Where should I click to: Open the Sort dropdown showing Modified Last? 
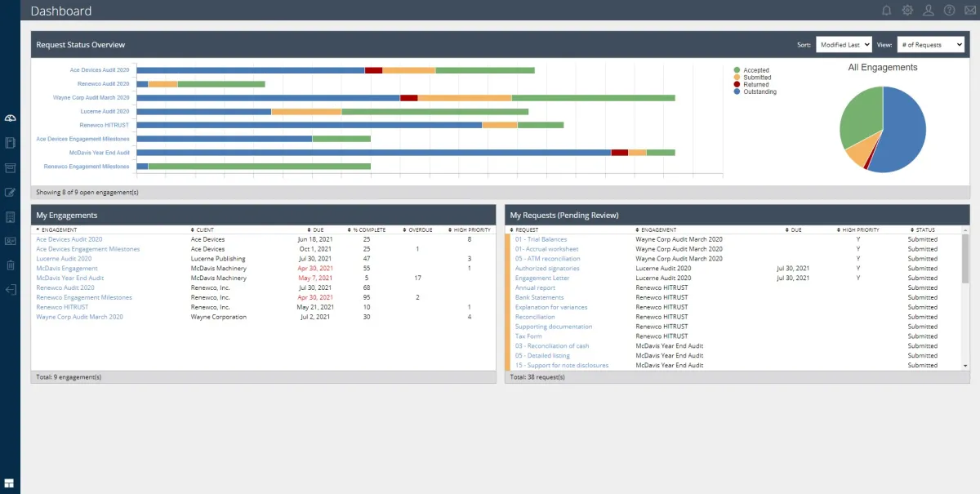tap(844, 45)
